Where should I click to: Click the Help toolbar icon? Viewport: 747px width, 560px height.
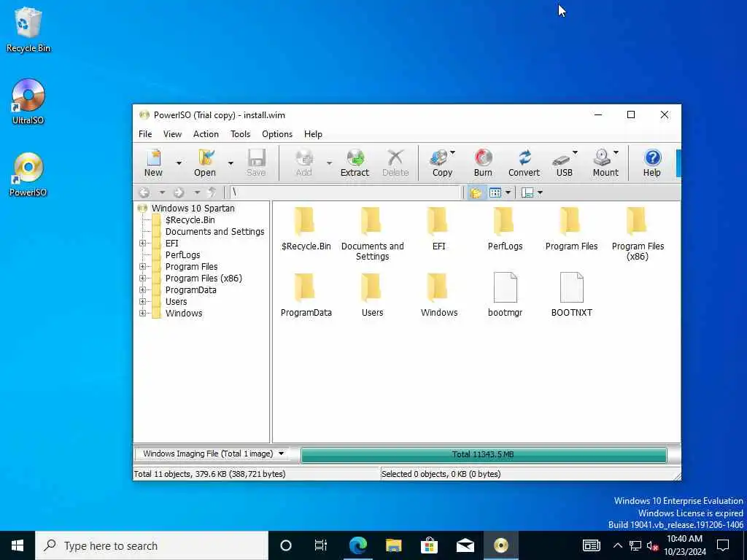(x=652, y=163)
